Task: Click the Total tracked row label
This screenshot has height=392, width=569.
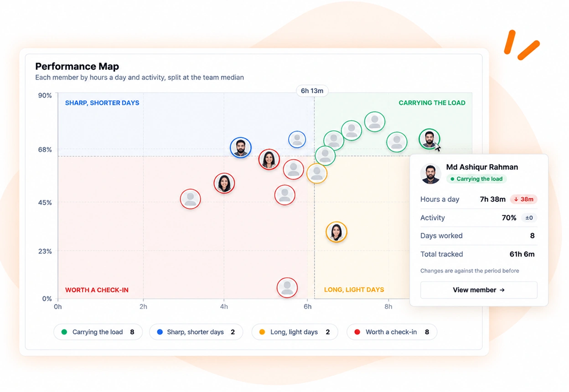Action: [x=441, y=254]
